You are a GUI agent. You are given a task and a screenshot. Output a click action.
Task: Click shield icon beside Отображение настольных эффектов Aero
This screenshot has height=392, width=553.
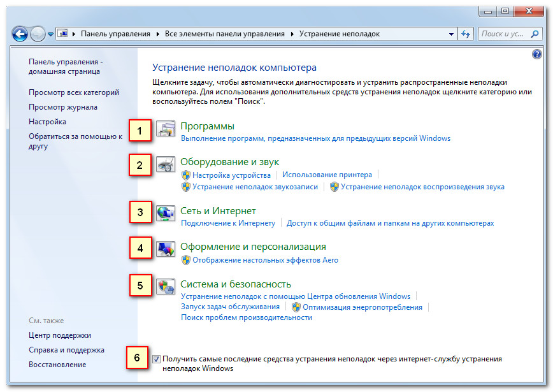[x=186, y=261]
